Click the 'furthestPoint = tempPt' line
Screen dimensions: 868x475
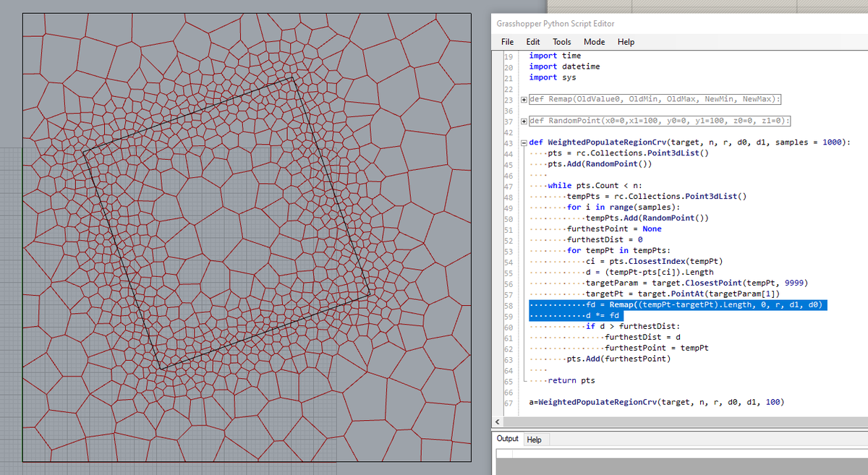pyautogui.click(x=657, y=348)
